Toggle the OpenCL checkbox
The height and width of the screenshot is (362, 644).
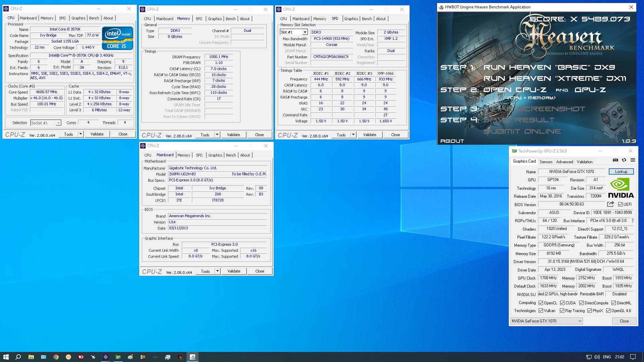(x=541, y=303)
